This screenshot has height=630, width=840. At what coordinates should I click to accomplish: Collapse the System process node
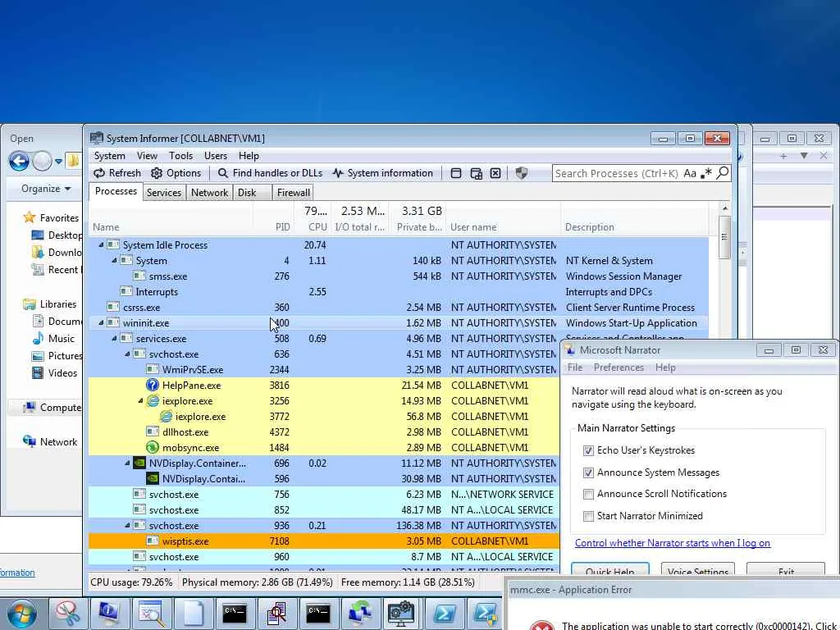point(114,260)
